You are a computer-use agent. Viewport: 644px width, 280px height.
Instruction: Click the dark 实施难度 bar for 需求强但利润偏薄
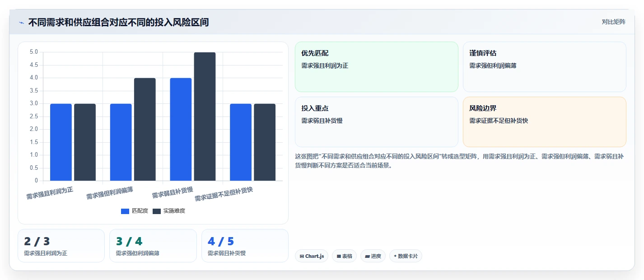[145, 129]
